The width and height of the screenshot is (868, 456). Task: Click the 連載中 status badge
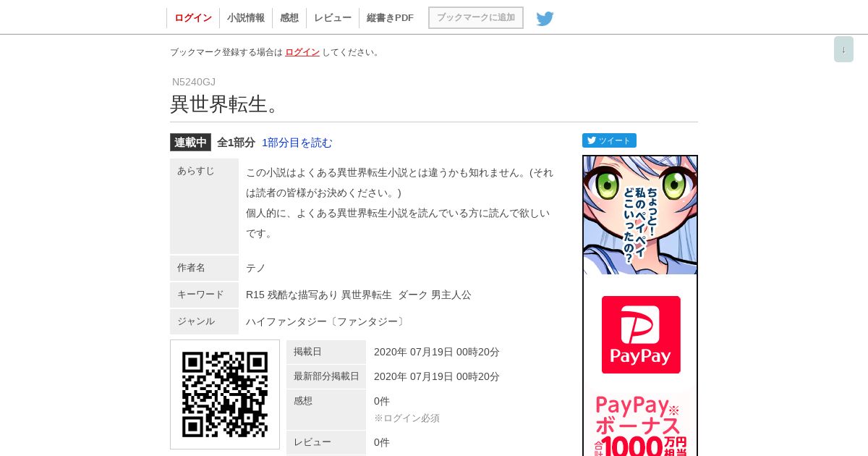coord(190,143)
